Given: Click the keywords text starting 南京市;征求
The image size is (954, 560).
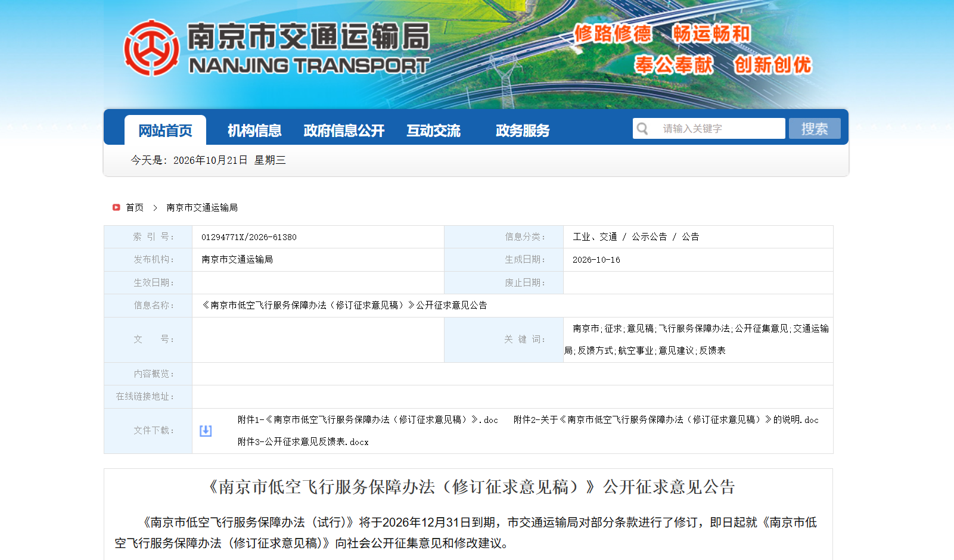Looking at the screenshot, I should point(697,340).
